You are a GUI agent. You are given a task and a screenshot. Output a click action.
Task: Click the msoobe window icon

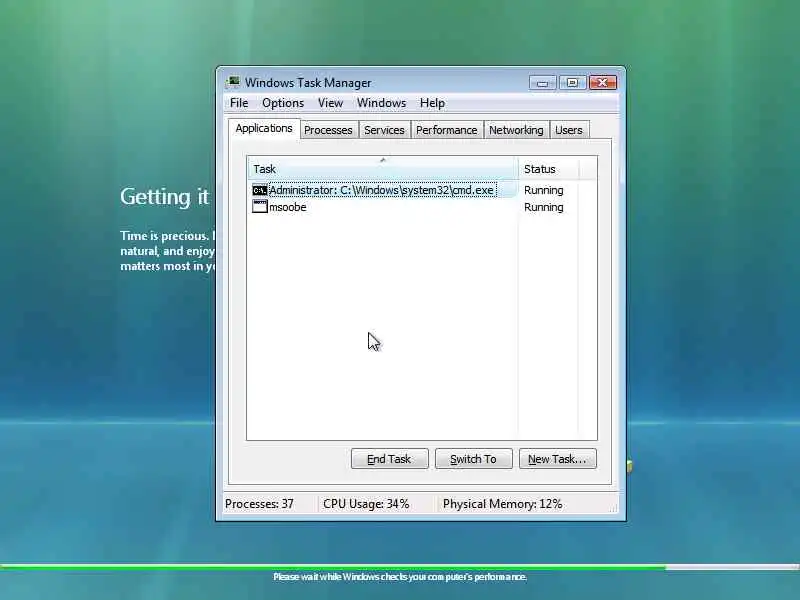click(x=260, y=207)
